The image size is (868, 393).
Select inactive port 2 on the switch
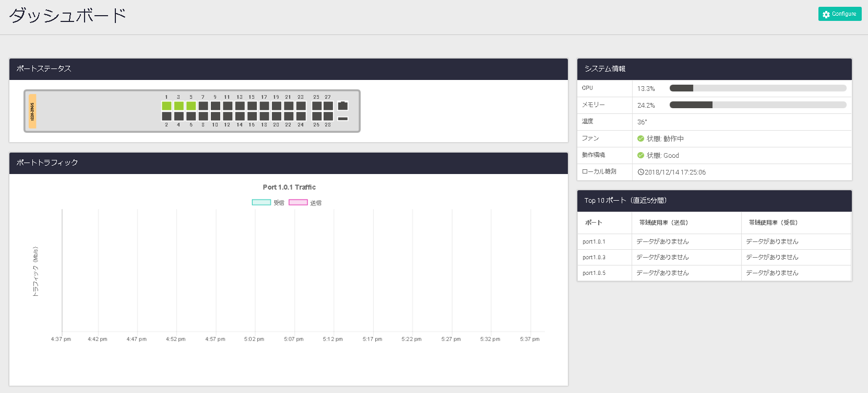point(167,116)
